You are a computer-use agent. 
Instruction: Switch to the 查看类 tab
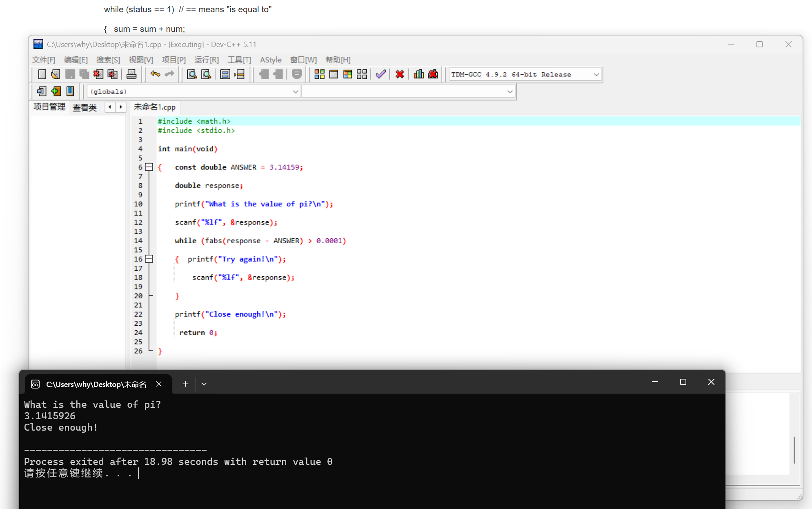85,107
